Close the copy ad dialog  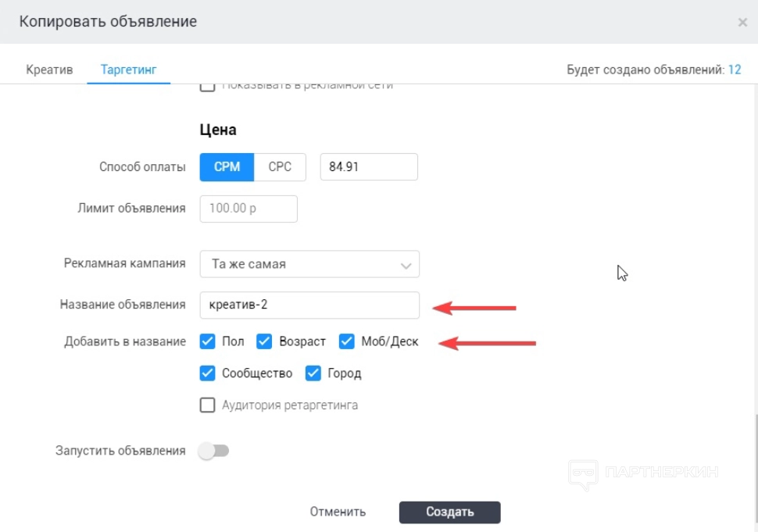[x=742, y=23]
